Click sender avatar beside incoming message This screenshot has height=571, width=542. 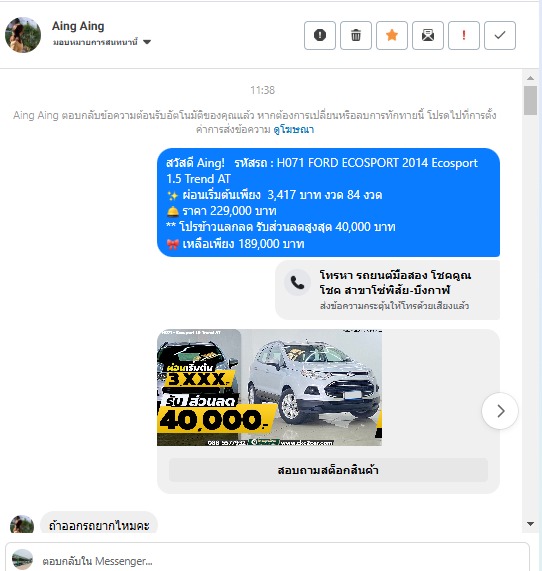(22, 524)
